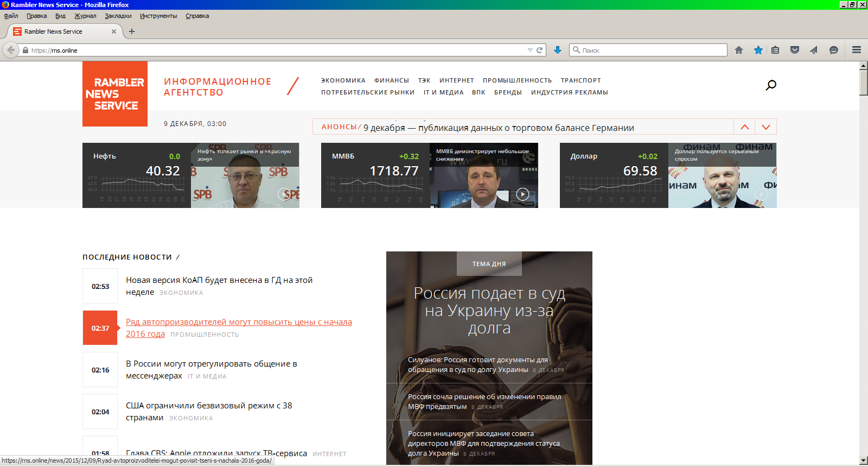Click the page scrollbar down arrow
Image resolution: width=868 pixels, height=467 pixels.
(x=863, y=460)
